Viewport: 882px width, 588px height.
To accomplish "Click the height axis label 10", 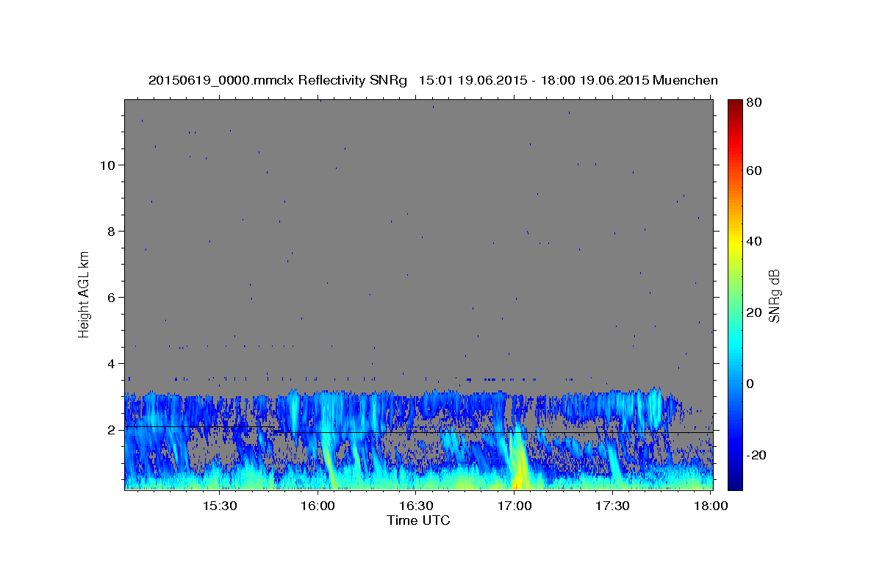I will [108, 165].
